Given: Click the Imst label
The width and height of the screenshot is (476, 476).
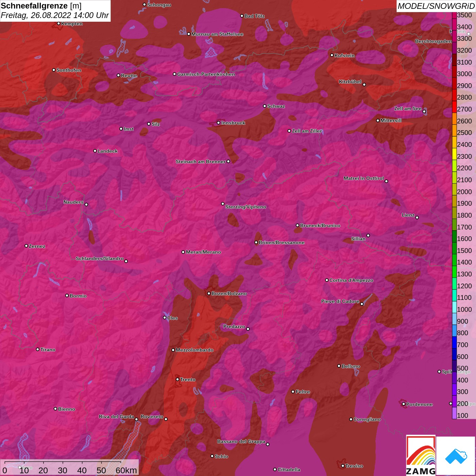Looking at the screenshot, I should [129, 129].
